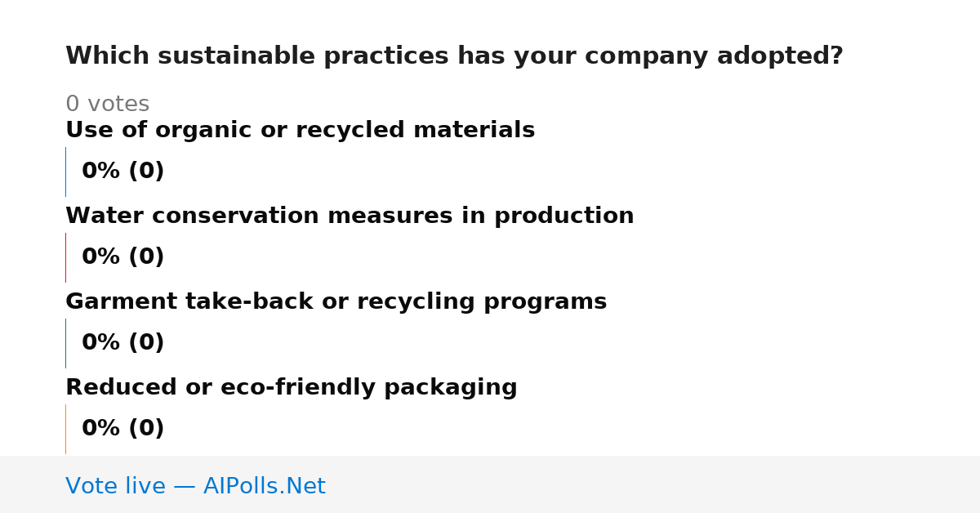Click the blue result bar for organic materials
Image resolution: width=980 pixels, height=513 pixels.
(65, 172)
